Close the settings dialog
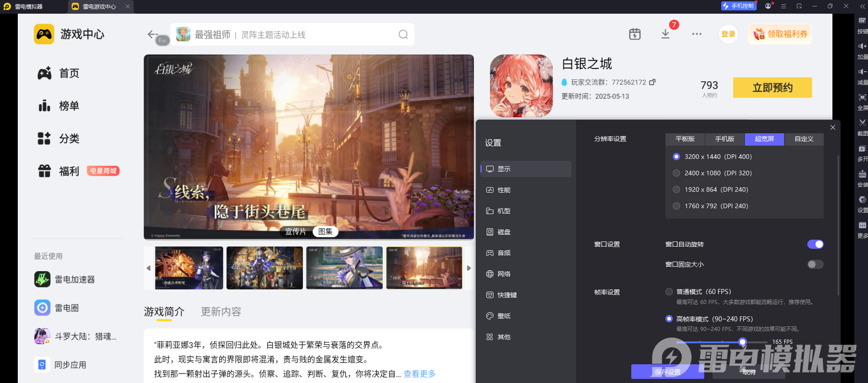This screenshot has height=383, width=868. tap(833, 127)
